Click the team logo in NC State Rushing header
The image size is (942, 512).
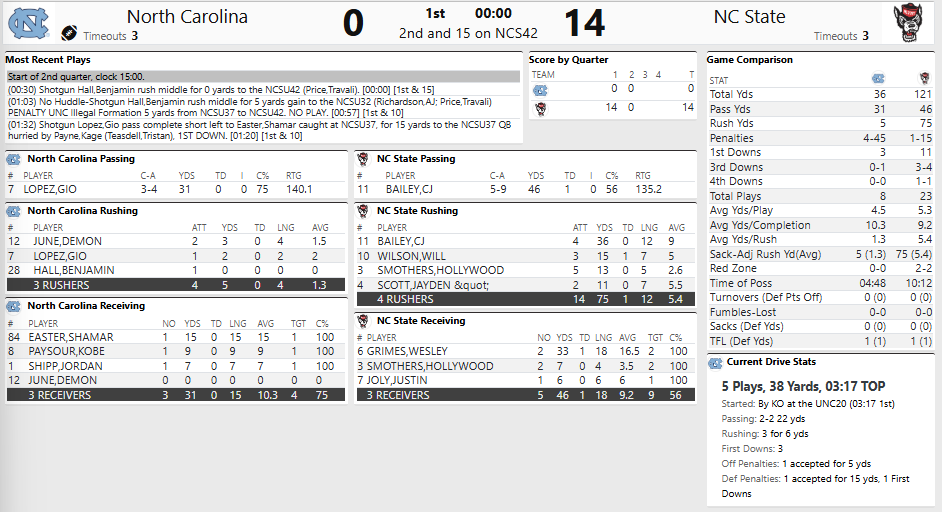pos(363,211)
